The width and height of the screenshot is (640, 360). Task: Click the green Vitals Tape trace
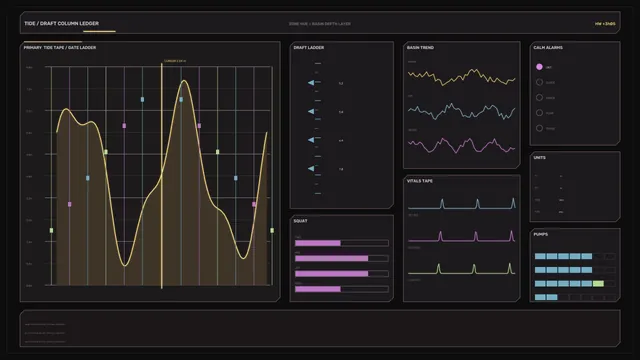point(461,269)
